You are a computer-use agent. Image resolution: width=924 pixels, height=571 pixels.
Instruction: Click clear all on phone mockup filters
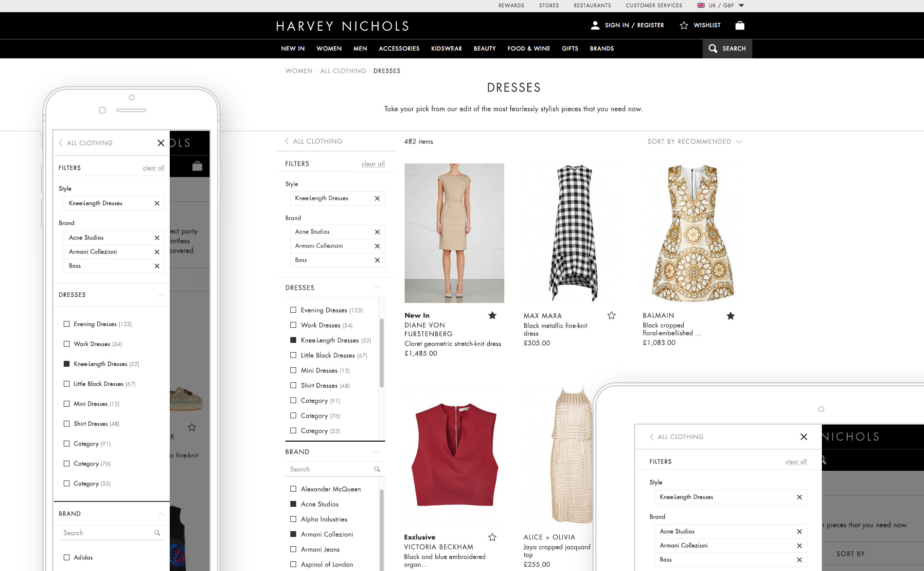pos(154,168)
